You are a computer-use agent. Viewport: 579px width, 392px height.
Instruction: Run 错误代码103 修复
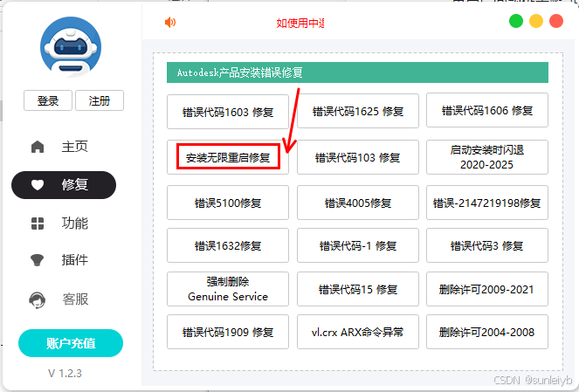click(x=358, y=157)
